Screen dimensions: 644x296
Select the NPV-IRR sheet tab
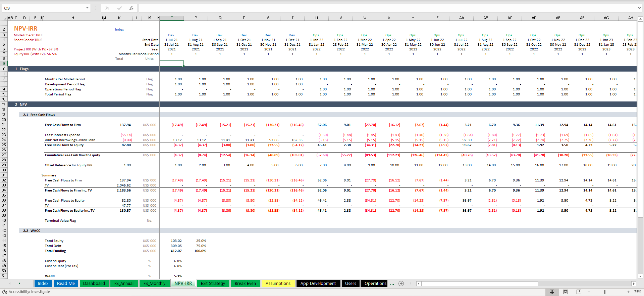[x=183, y=284]
